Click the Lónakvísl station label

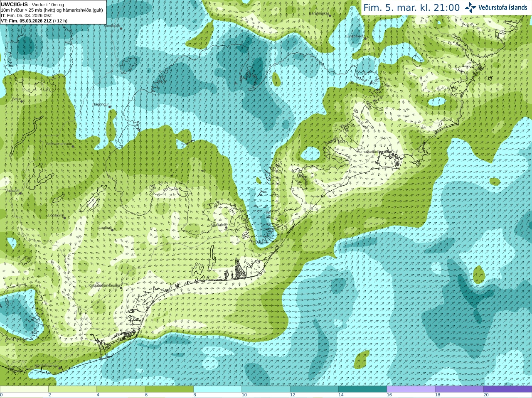pos(56,215)
